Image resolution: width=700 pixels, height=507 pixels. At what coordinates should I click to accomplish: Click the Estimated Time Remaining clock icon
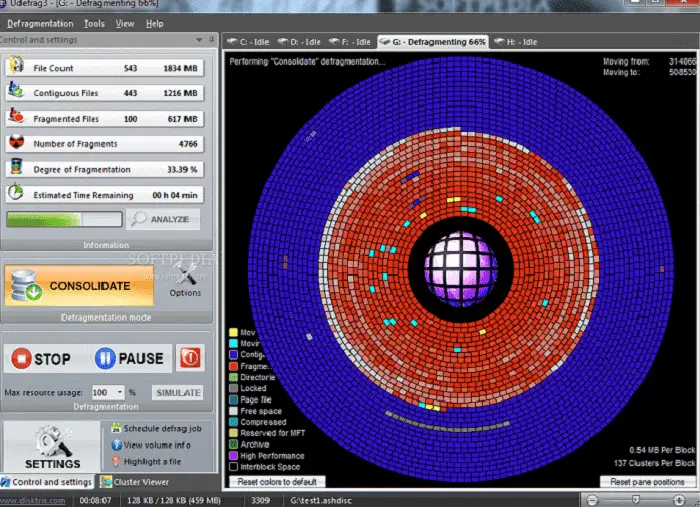point(16,192)
